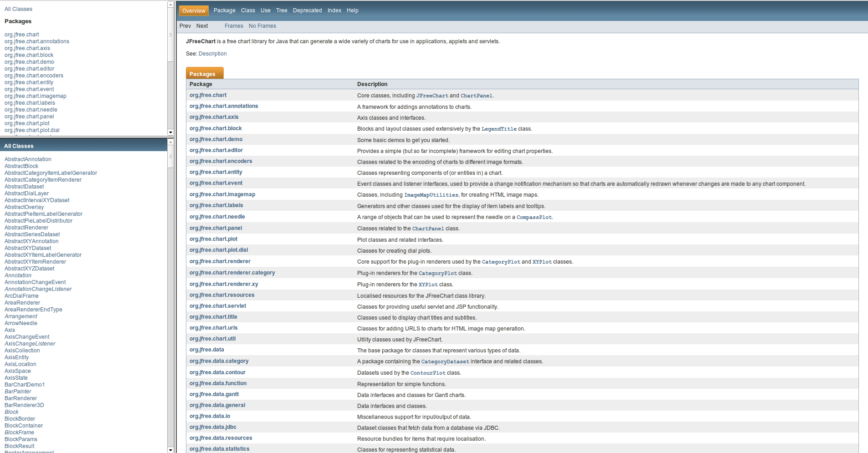
Task: Click All Classes frame scroll down arrow
Action: tap(170, 450)
